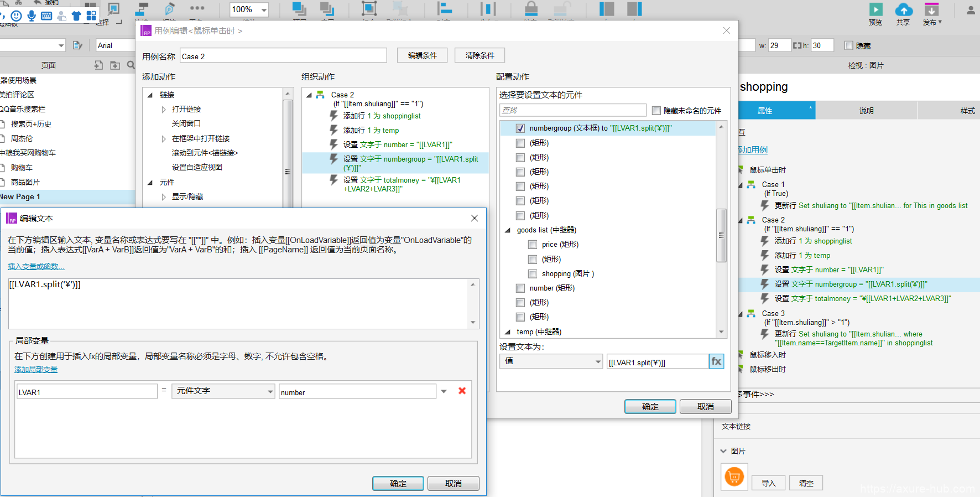Open the Publish download icon

point(931,9)
